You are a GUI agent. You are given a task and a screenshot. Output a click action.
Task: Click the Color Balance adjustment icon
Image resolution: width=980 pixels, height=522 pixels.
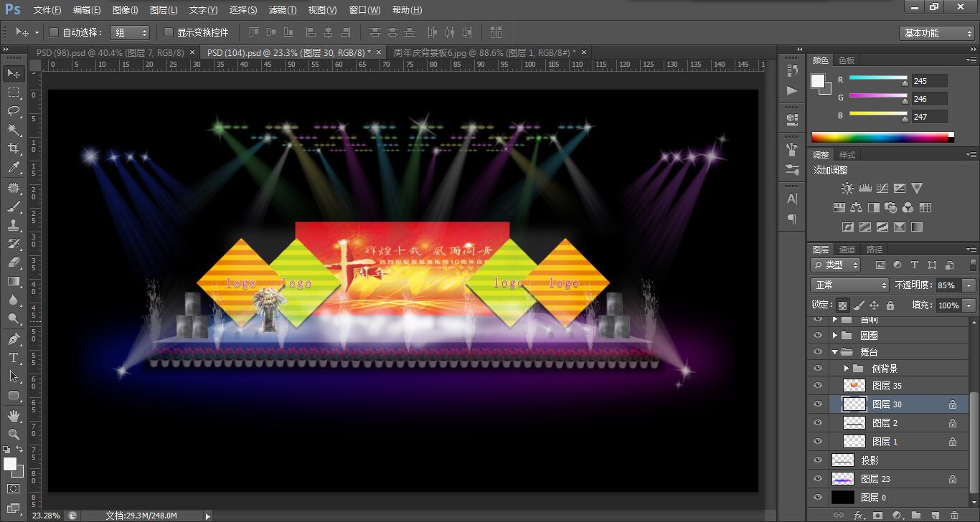(856, 208)
